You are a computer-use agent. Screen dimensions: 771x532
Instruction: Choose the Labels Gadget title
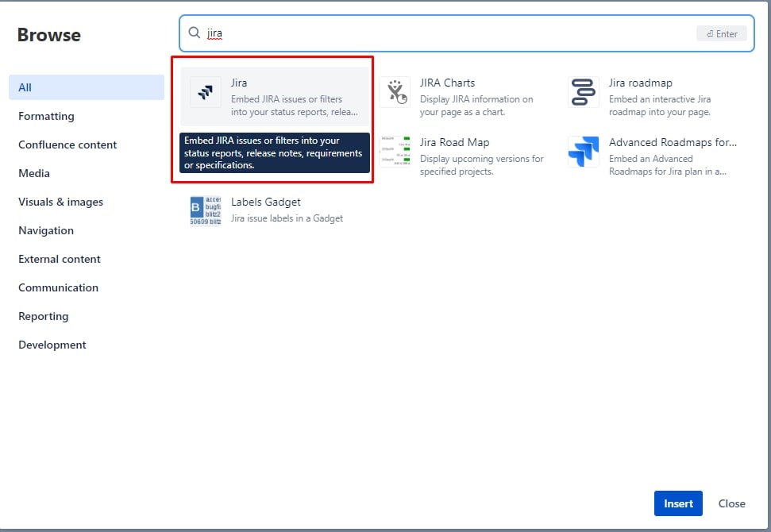click(265, 202)
